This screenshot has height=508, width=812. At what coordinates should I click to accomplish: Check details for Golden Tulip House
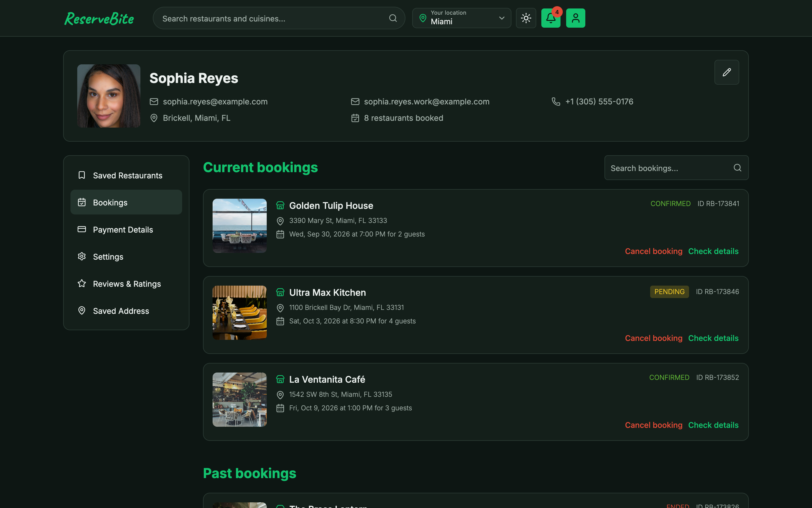point(713,251)
